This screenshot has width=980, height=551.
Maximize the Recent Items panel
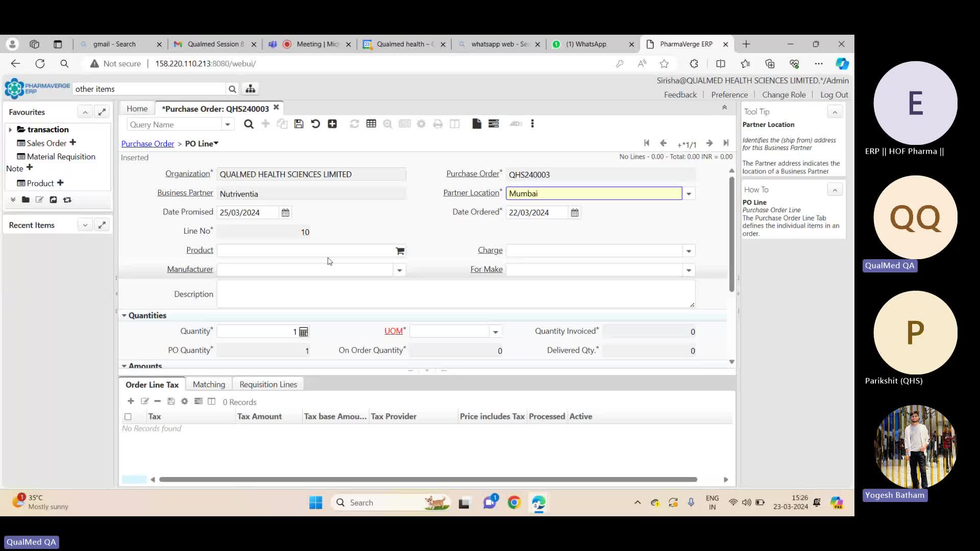pos(102,224)
